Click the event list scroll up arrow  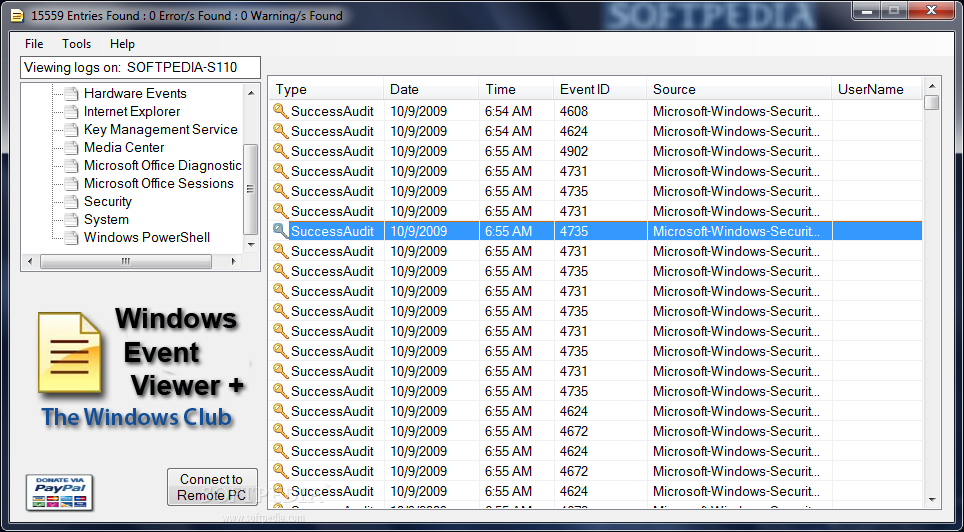point(932,86)
